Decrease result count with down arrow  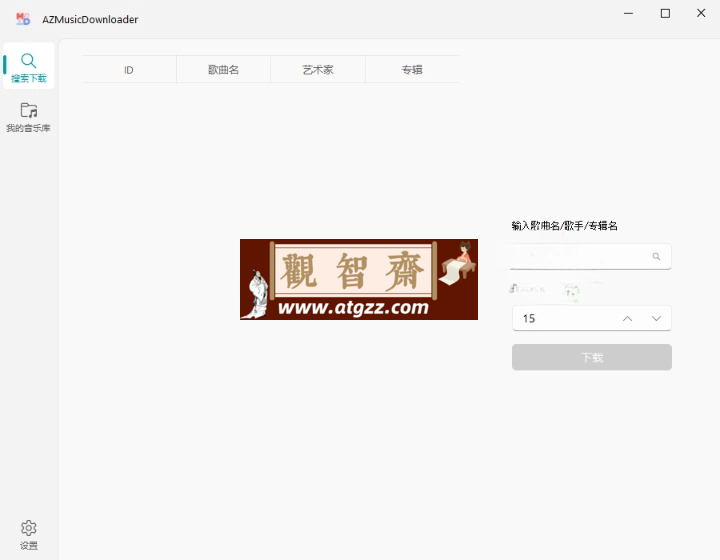point(656,319)
